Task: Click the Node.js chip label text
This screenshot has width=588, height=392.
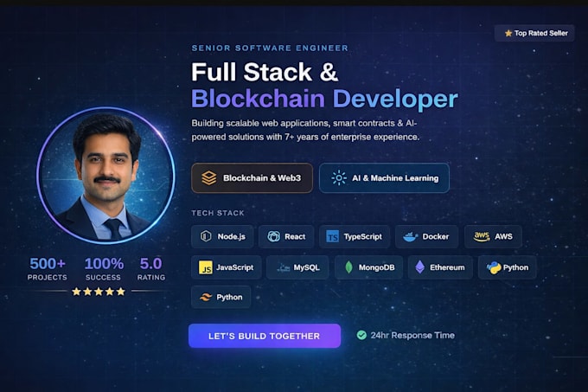Action: (x=232, y=237)
